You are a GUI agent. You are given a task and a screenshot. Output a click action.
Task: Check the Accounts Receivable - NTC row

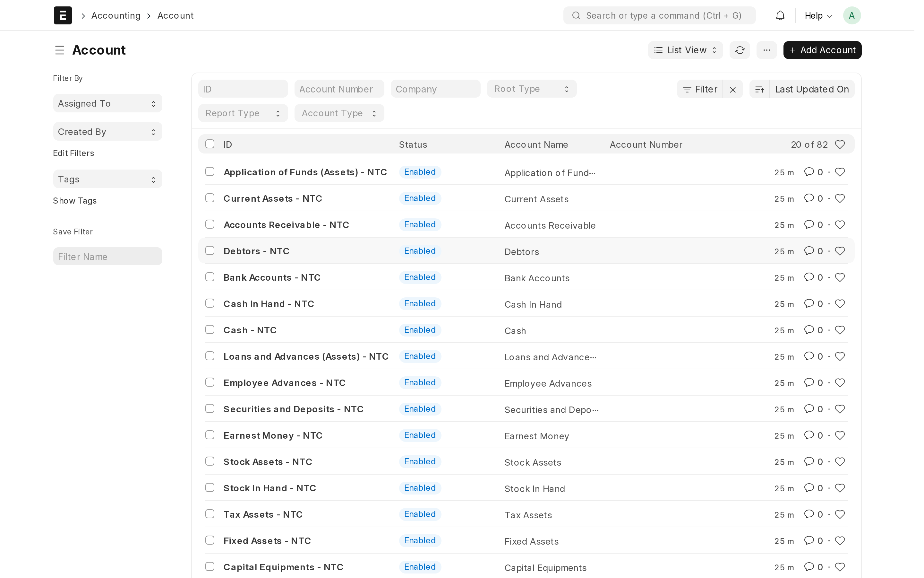(x=210, y=224)
